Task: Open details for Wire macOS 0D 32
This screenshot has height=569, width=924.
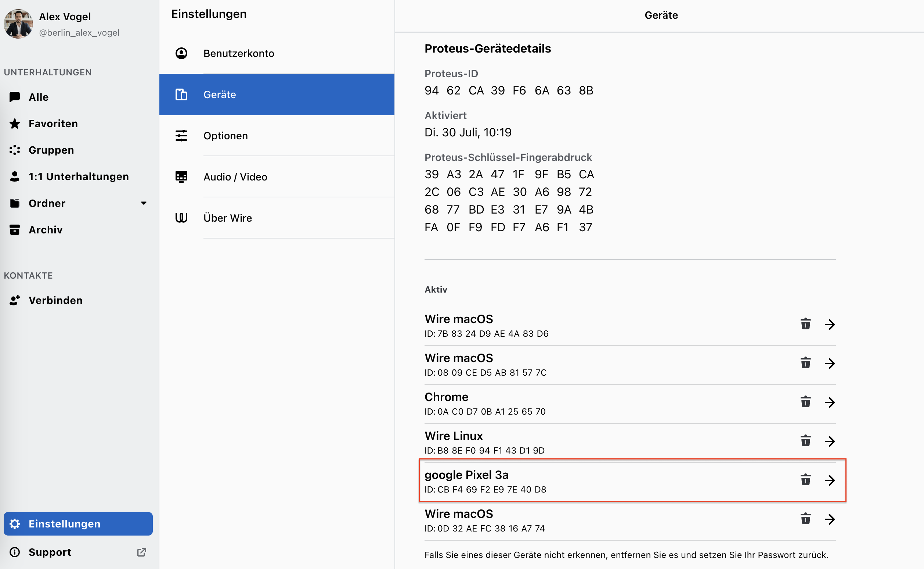Action: tap(830, 519)
